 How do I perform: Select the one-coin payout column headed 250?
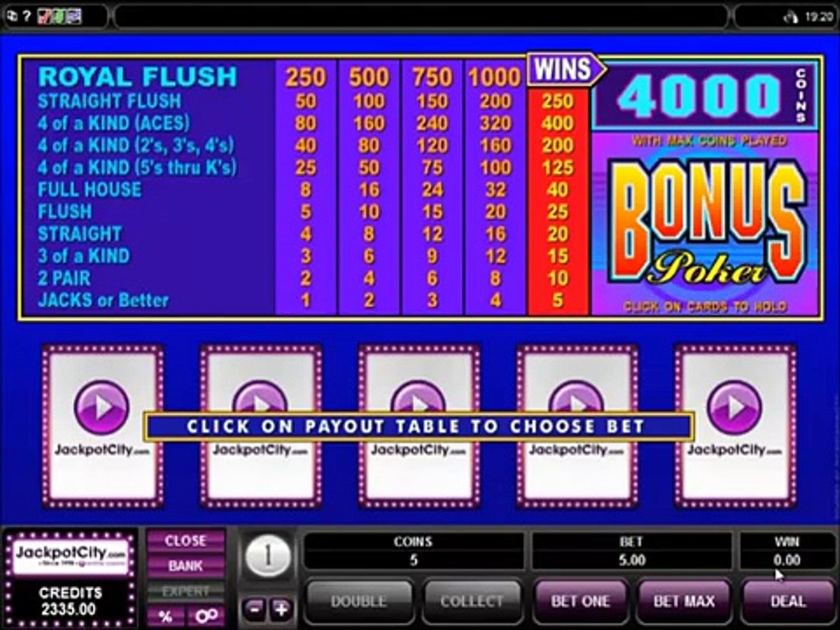click(306, 188)
